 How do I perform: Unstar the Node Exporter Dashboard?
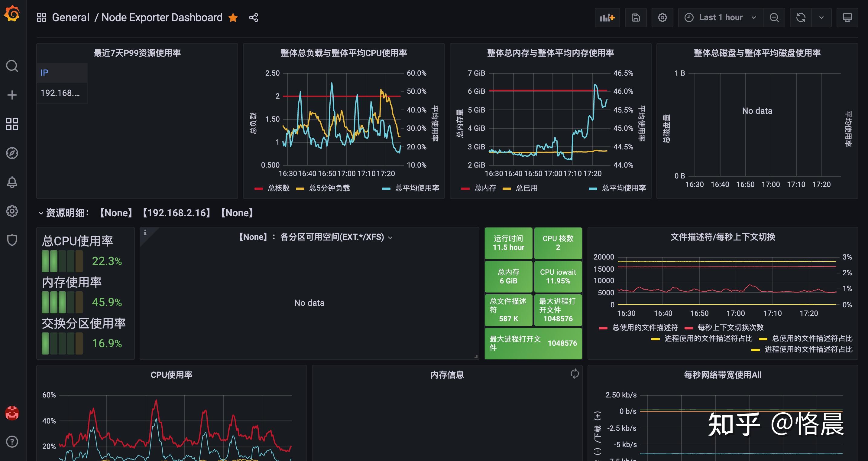coord(233,17)
